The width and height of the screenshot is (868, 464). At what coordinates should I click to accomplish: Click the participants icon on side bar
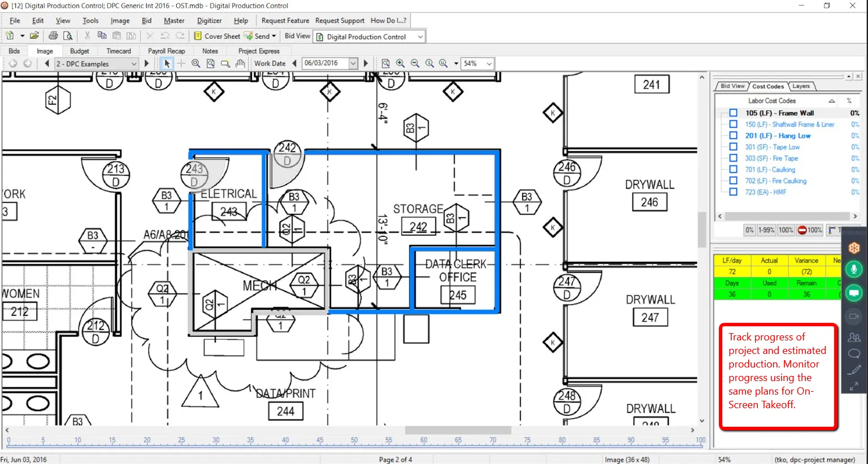click(854, 337)
